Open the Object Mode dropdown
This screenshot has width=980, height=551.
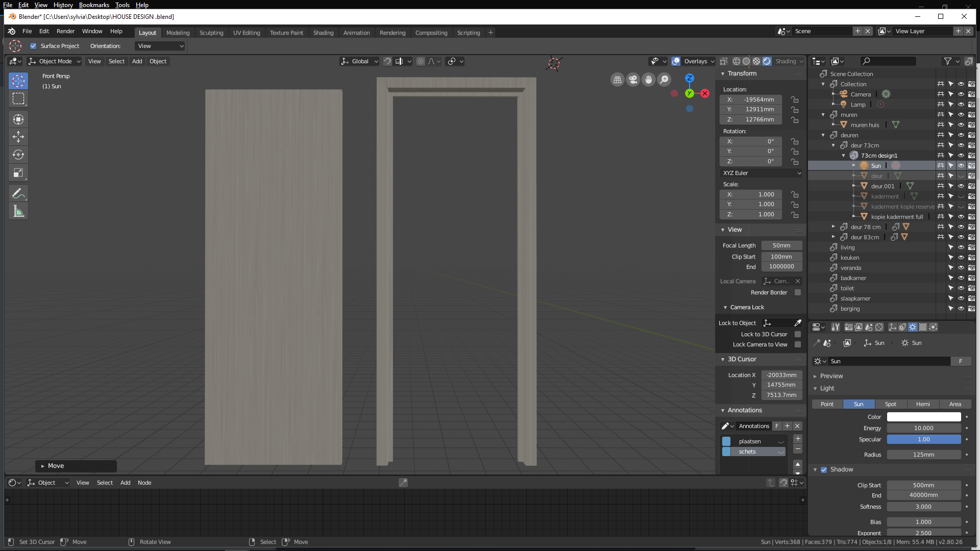pos(55,61)
